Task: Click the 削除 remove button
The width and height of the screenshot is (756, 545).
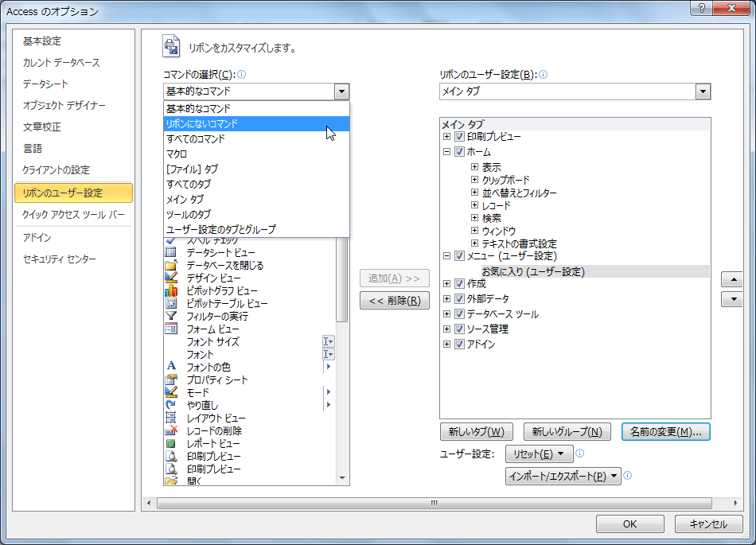Action: 395,301
